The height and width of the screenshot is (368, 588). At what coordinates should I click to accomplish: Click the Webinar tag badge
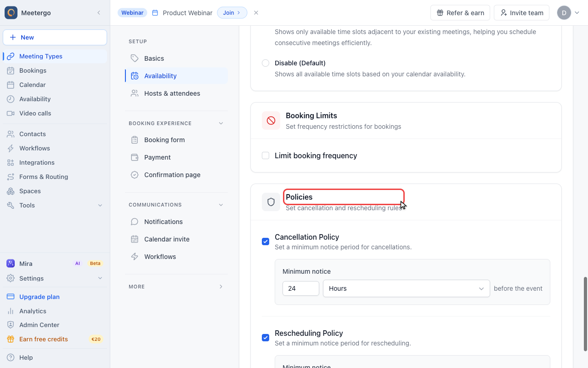pos(132,13)
